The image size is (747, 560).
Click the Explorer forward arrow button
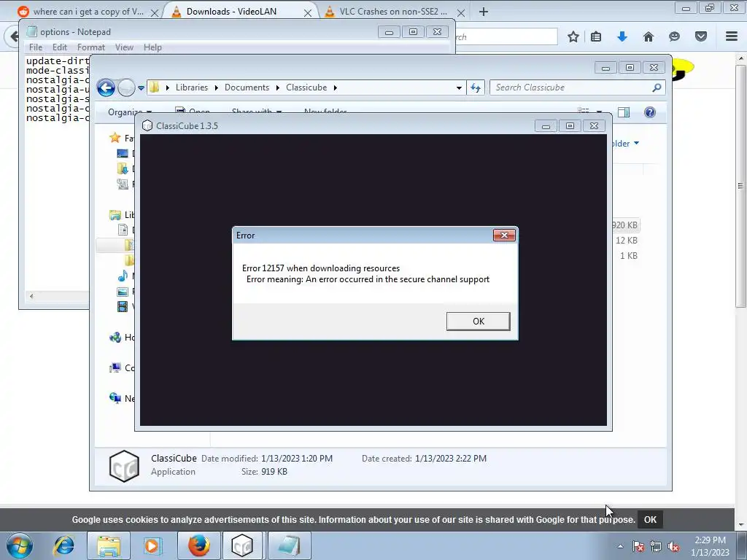tap(126, 87)
